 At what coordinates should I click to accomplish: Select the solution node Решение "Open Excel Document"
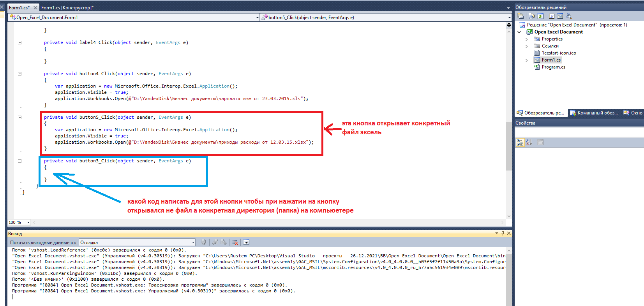click(573, 25)
